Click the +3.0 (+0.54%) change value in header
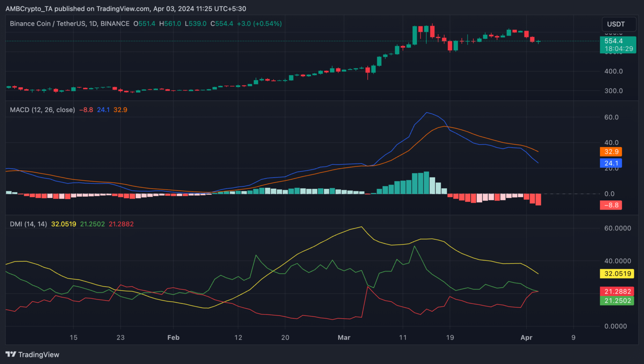Image resolution: width=644 pixels, height=364 pixels. pyautogui.click(x=259, y=24)
